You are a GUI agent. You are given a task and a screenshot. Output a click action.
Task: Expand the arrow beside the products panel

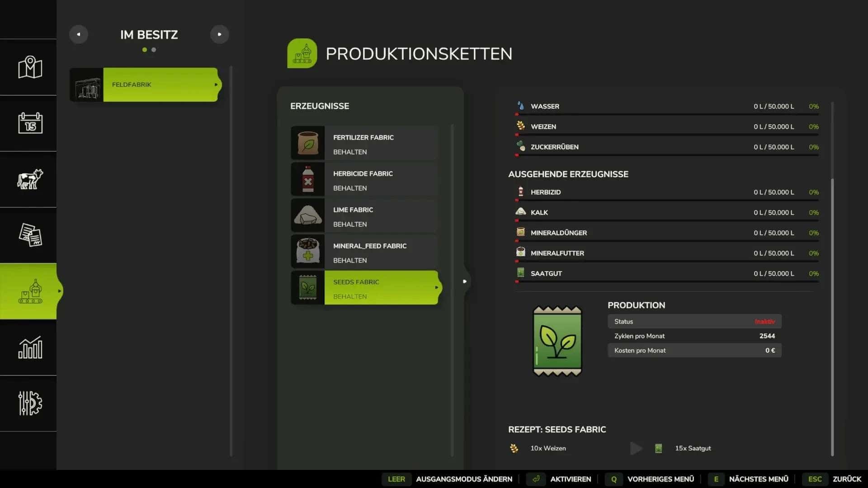click(x=464, y=281)
